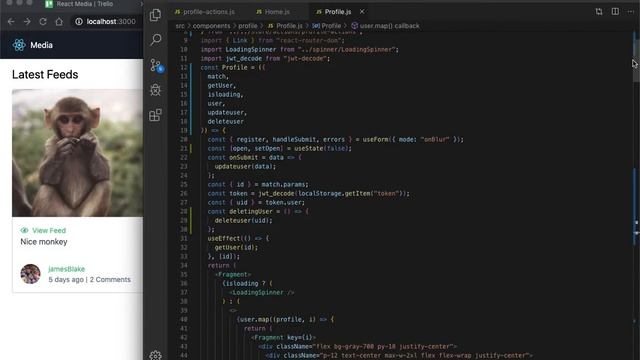The image size is (640, 360).
Task: Click the src breadcrumb segment
Action: [x=180, y=26]
